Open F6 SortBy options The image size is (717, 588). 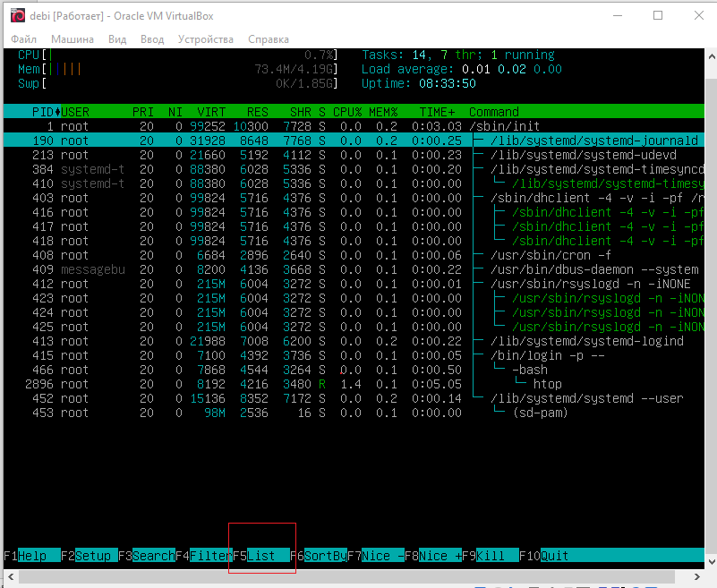pyautogui.click(x=319, y=556)
